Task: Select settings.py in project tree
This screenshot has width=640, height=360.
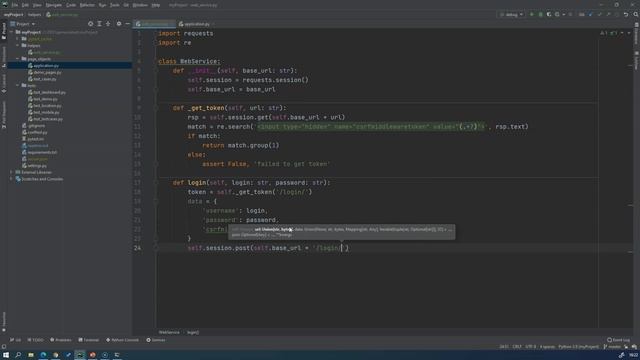Action: 37,166
